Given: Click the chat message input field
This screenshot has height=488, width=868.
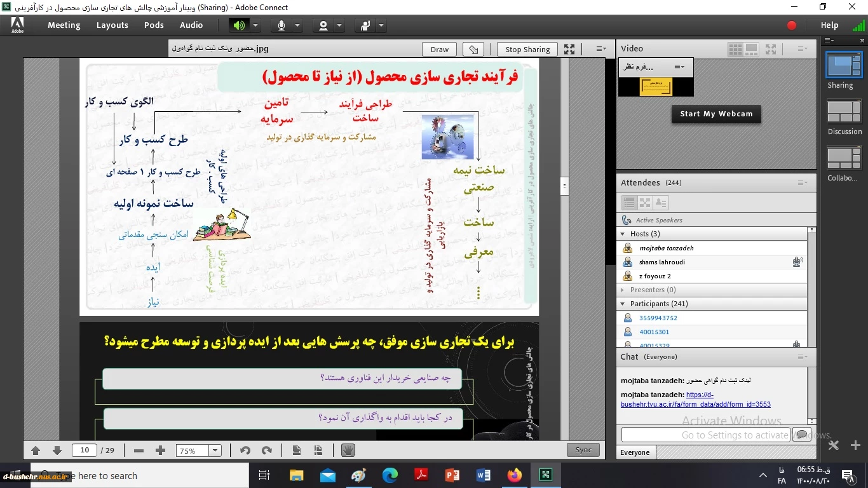Looking at the screenshot, I should click(705, 435).
